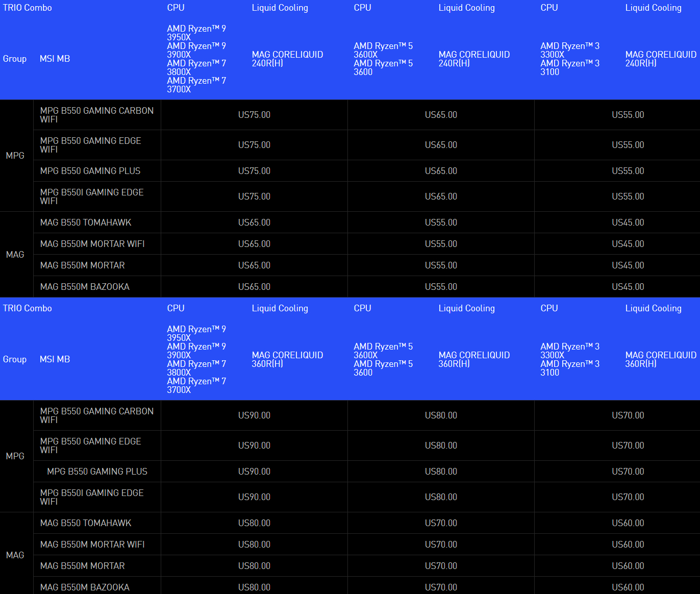The height and width of the screenshot is (594, 700).
Task: Select US90.00 in the MPG B550 GAMING EDGE WIFI row
Action: tap(254, 445)
